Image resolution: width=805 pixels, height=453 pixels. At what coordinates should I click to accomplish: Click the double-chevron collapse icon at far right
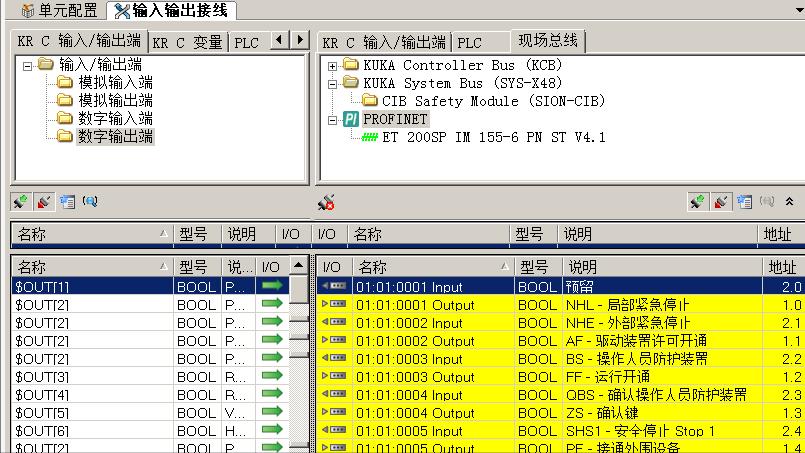point(789,202)
